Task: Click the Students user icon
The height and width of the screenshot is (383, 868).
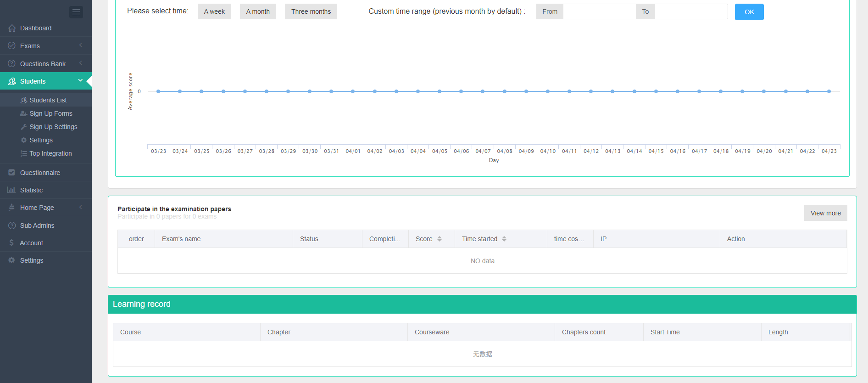Action: pos(12,81)
